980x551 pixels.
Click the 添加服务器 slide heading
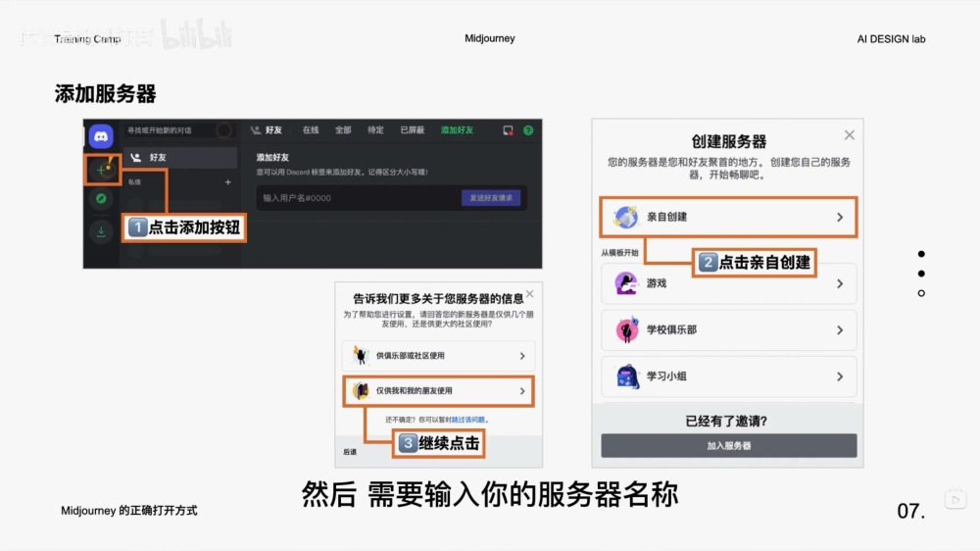pos(105,94)
